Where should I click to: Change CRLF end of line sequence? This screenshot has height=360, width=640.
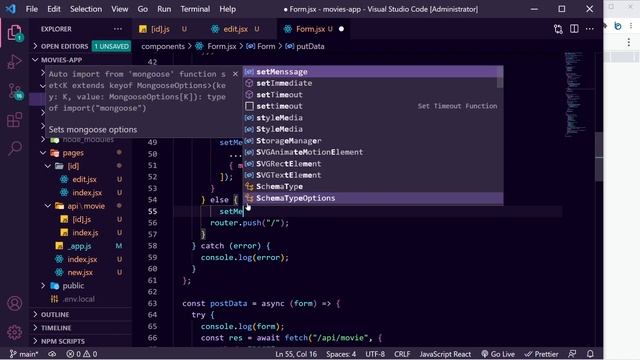402,354
